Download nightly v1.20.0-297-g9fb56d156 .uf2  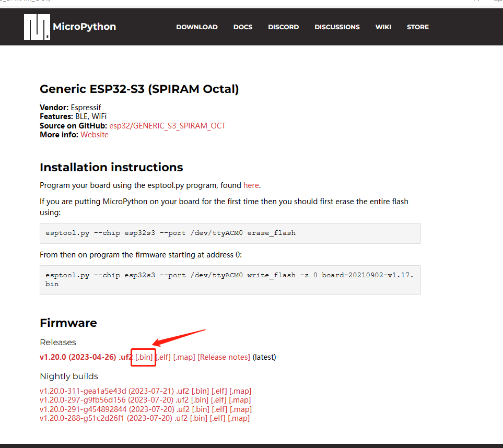tap(114, 400)
